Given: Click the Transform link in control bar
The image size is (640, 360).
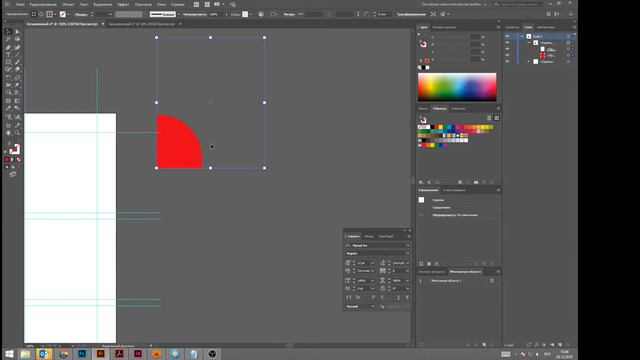Looking at the screenshot, I should [411, 14].
